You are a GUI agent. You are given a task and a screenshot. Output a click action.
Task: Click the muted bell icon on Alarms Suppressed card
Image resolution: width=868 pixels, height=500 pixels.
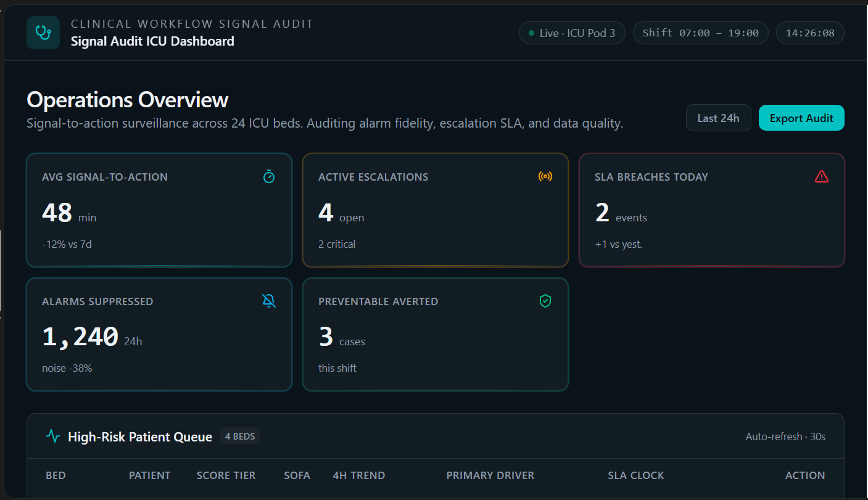coord(269,301)
